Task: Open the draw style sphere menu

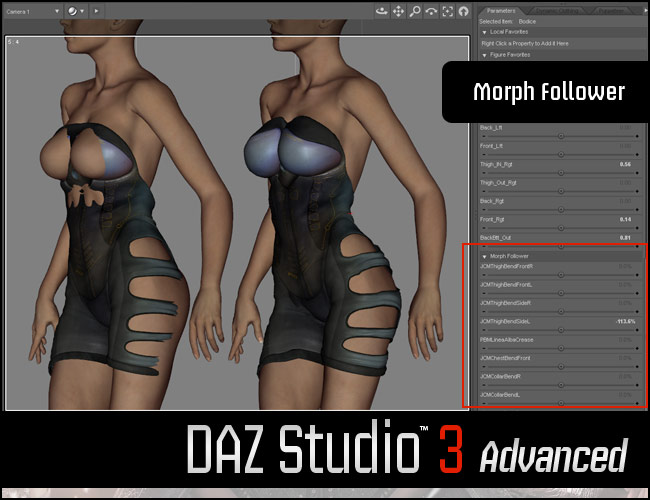Action: coord(75,11)
